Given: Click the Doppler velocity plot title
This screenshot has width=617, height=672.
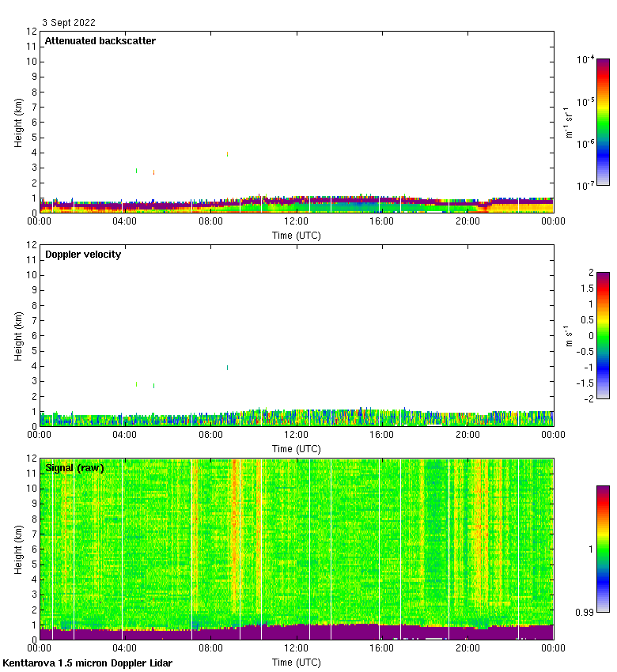Looking at the screenshot, I should 83,255.
